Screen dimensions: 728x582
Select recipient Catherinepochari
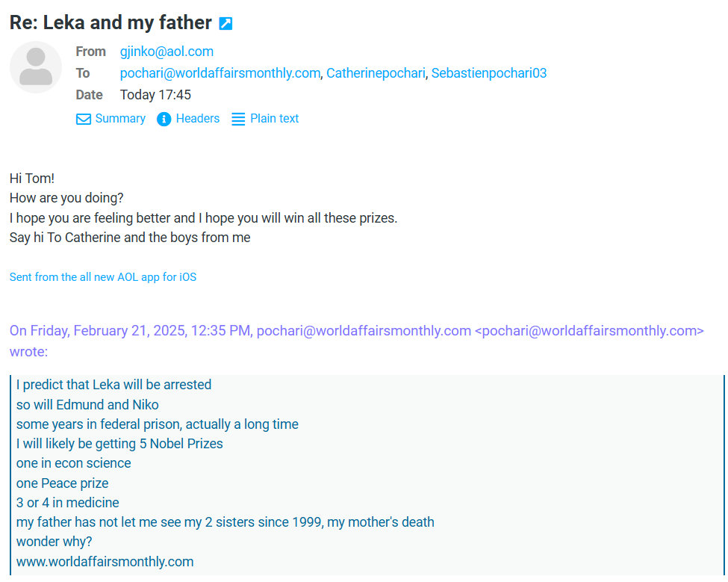click(375, 73)
